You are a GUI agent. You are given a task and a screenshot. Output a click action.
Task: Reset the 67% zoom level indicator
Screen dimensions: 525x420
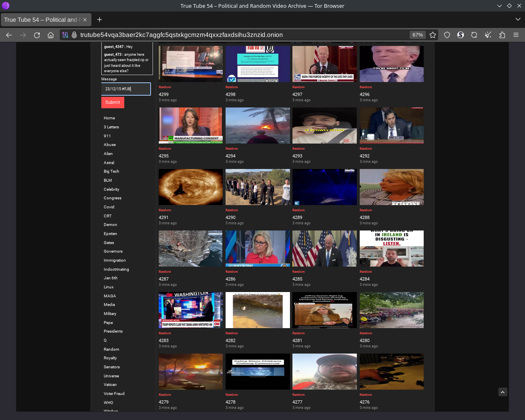coord(418,35)
